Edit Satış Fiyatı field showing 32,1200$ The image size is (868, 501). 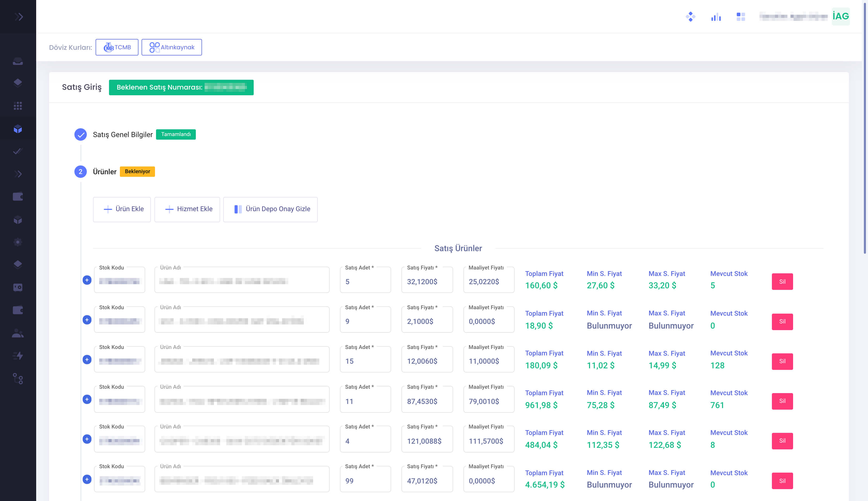(427, 280)
